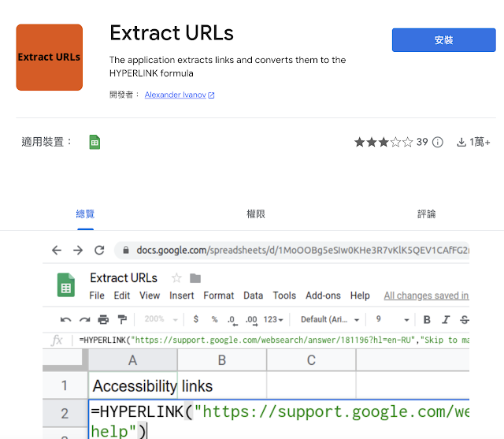
Task: Select column B header
Action: point(222,360)
